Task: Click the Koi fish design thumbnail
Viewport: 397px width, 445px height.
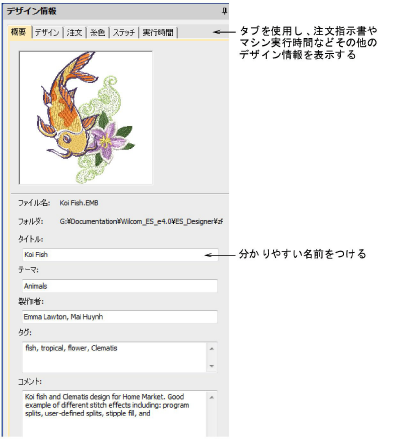Action: [x=86, y=117]
